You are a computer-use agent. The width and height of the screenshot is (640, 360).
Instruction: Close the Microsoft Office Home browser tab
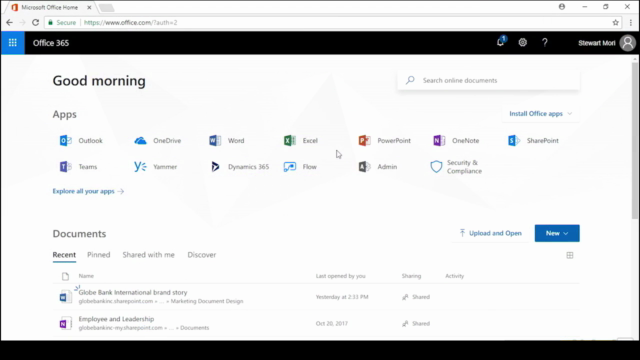click(89, 7)
